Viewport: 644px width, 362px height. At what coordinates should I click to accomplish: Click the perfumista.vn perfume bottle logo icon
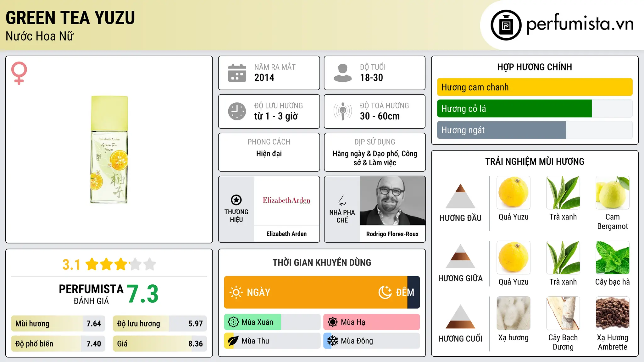(x=506, y=25)
